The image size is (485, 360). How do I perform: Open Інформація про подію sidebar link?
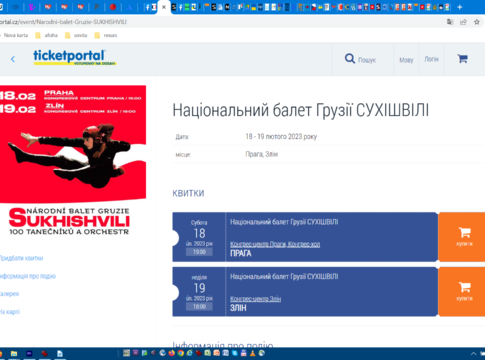tap(28, 276)
